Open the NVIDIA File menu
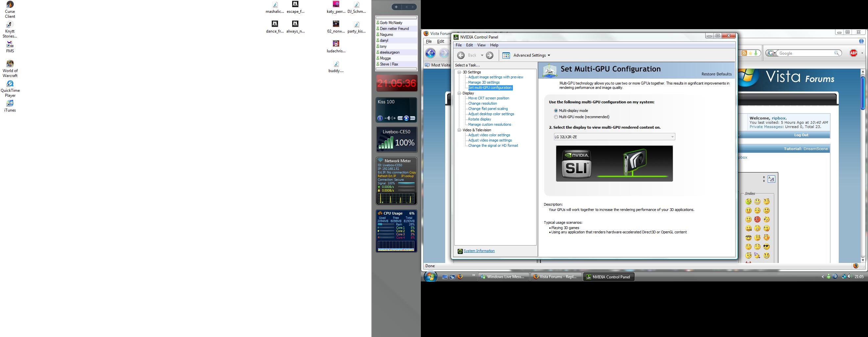 459,45
